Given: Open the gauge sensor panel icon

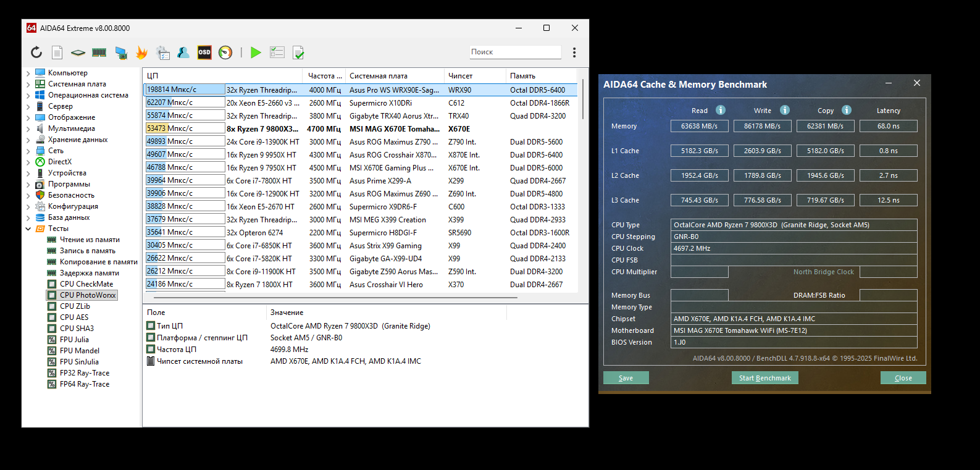Looking at the screenshot, I should click(225, 52).
